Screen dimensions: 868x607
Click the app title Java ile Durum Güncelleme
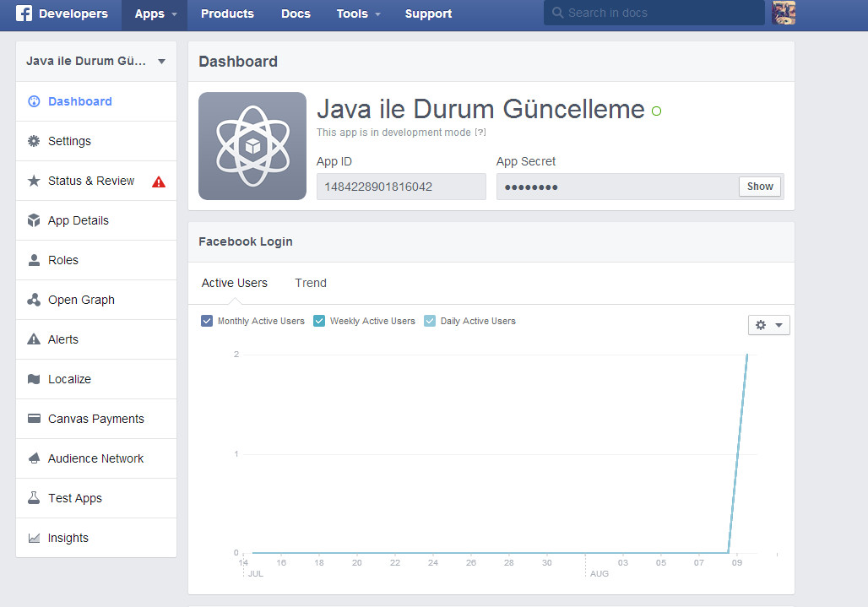tap(480, 109)
